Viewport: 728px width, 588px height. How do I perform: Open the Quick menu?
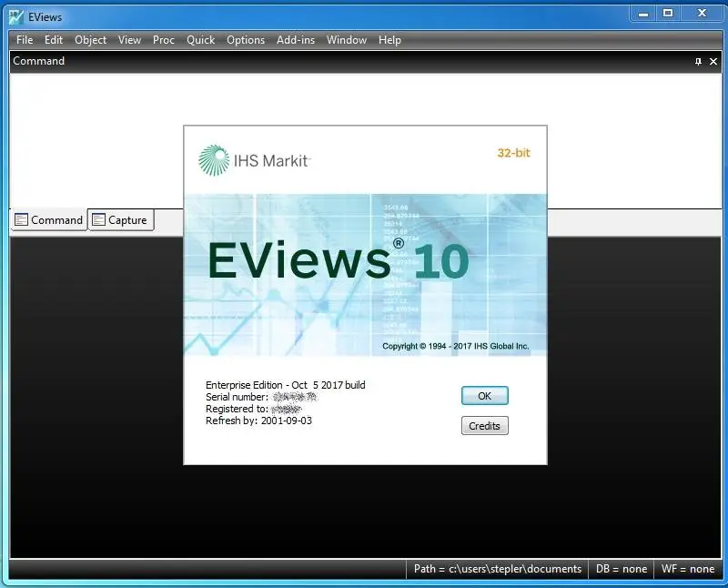click(200, 40)
